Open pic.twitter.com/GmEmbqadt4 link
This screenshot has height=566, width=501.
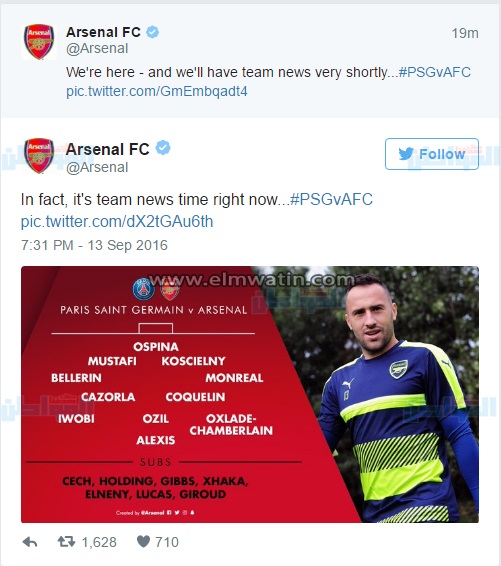(x=157, y=91)
